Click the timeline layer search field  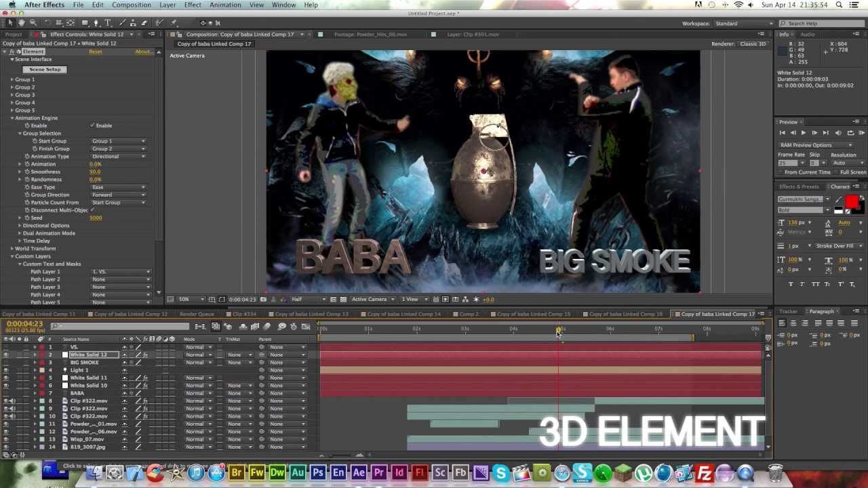[x=121, y=327]
